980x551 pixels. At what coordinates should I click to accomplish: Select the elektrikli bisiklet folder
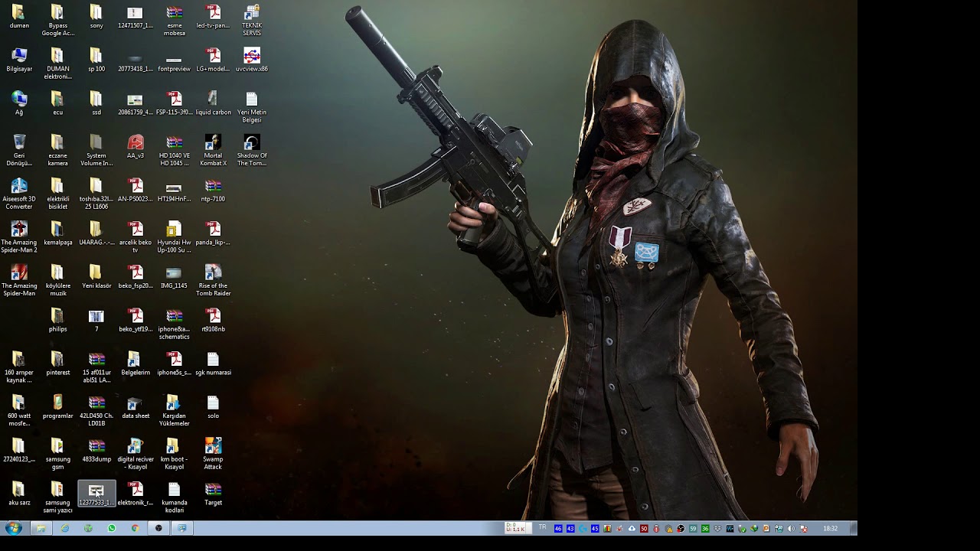coord(57,194)
